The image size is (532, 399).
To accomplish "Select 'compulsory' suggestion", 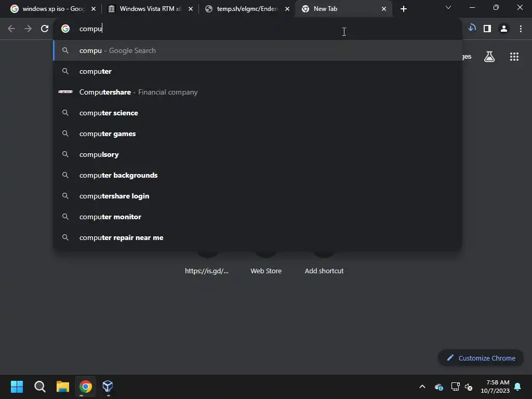I will 258,154.
